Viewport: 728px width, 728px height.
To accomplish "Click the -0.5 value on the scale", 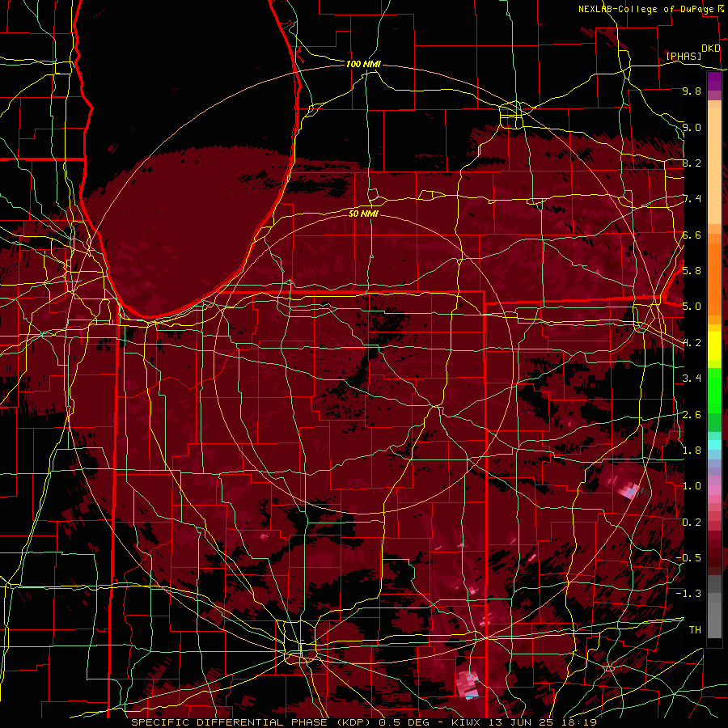I will [x=688, y=557].
